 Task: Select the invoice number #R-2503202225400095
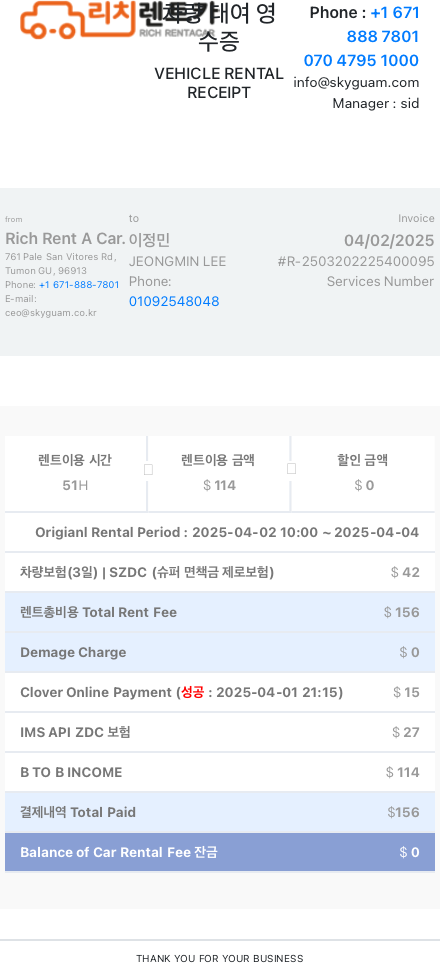click(x=356, y=261)
